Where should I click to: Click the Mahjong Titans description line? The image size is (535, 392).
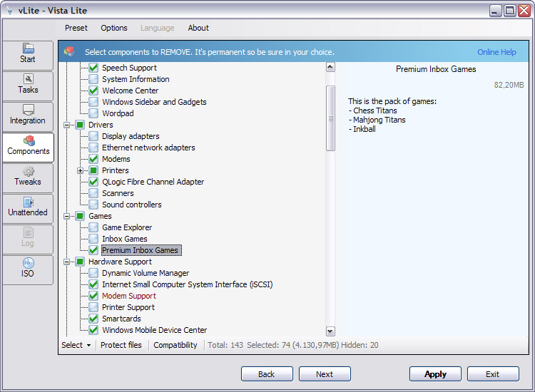377,120
